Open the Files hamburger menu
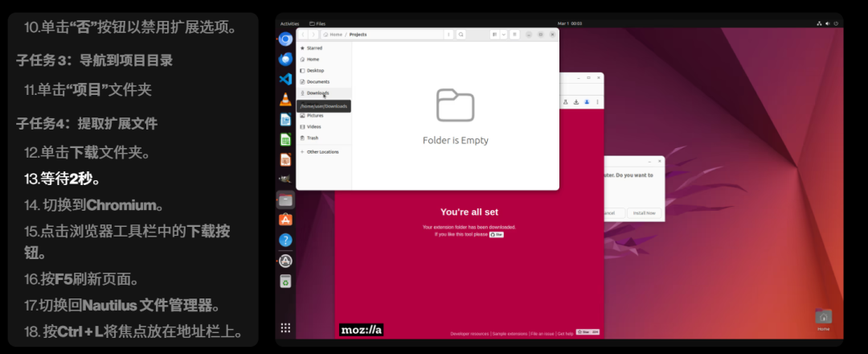Screen dimensions: 868x354 click(514, 35)
